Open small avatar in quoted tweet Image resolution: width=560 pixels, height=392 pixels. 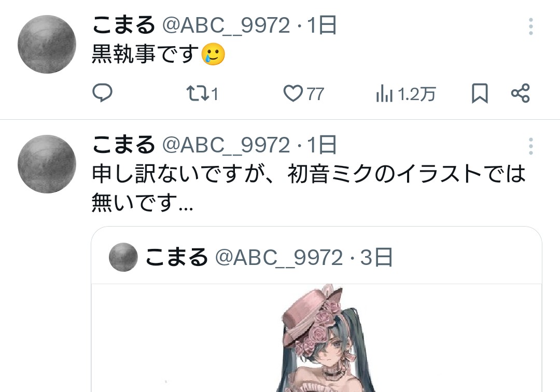point(123,257)
